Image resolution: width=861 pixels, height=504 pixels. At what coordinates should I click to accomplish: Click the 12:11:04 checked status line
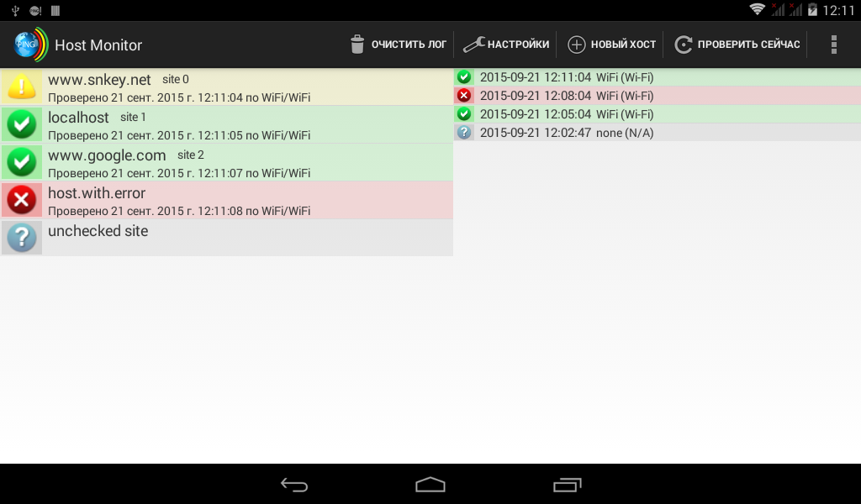tap(179, 97)
